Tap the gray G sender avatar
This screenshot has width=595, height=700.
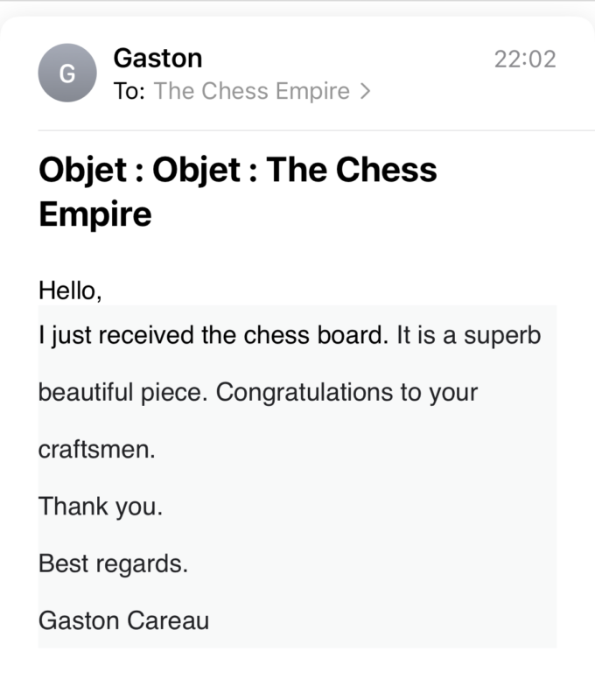(x=67, y=73)
